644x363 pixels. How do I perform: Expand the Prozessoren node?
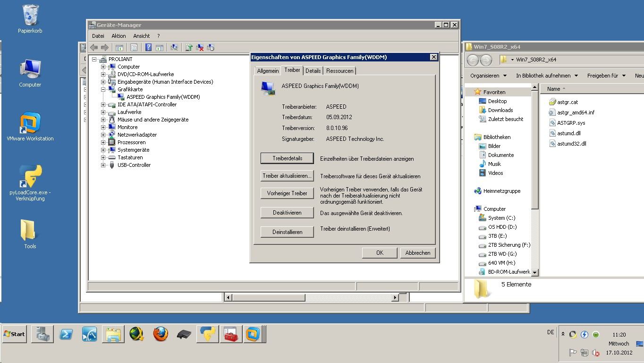click(103, 142)
